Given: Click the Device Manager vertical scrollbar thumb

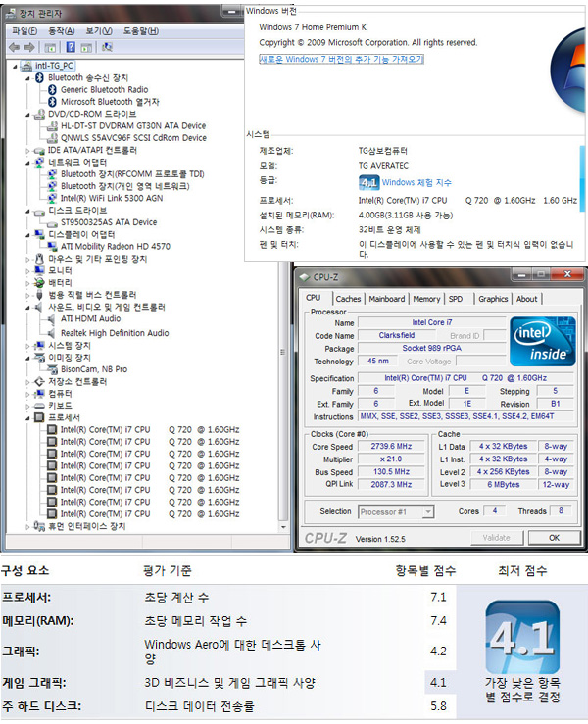Looking at the screenshot, I should pyautogui.click(x=283, y=352).
